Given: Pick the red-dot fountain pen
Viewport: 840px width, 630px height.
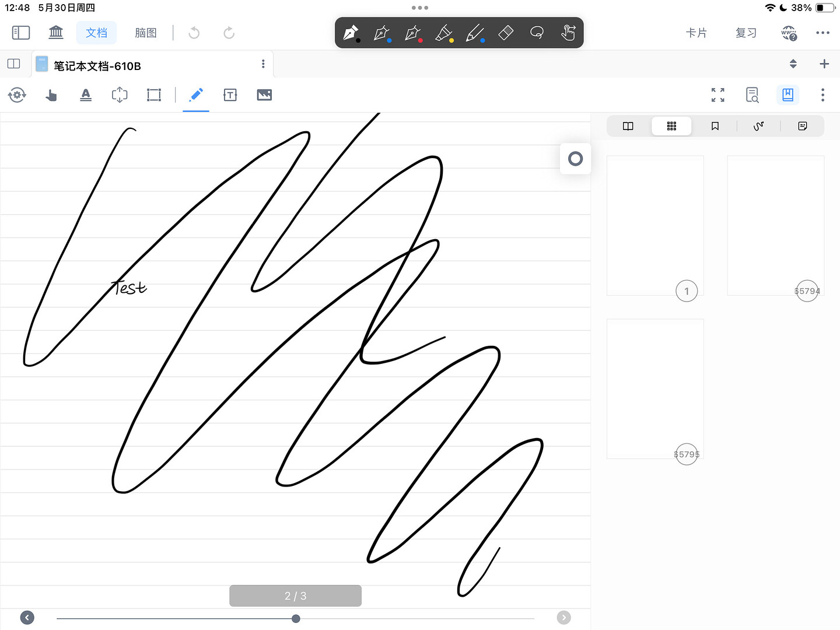Looking at the screenshot, I should pos(413,33).
